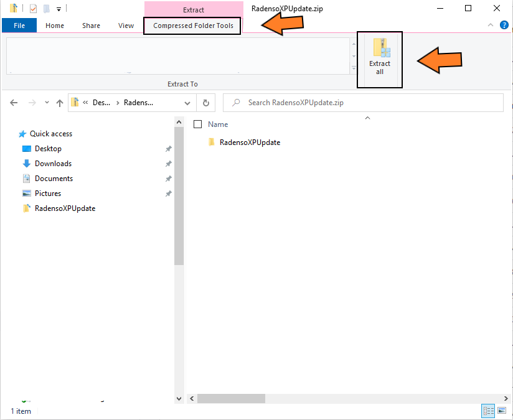Expand the breadcrumb overflow chevrons
Screen dimensions: 513x420
coord(85,103)
